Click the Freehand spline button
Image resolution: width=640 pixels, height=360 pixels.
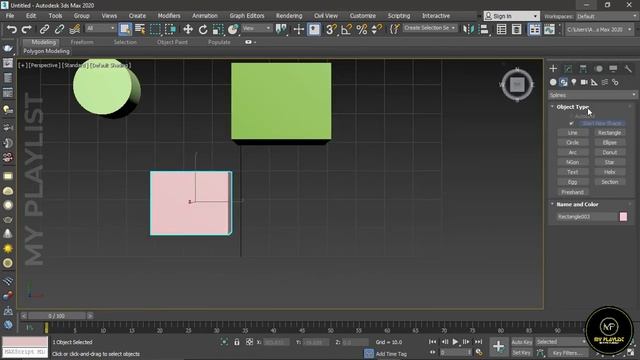pos(573,192)
